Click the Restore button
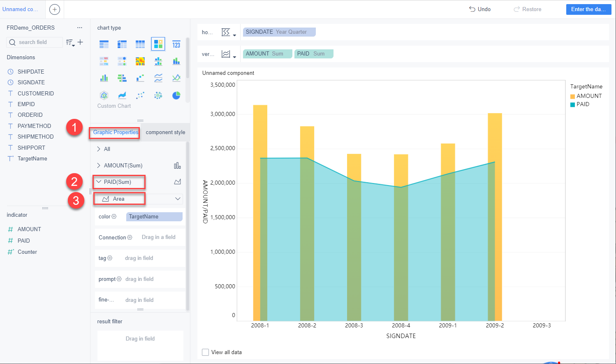Image resolution: width=616 pixels, height=364 pixels. tap(528, 9)
